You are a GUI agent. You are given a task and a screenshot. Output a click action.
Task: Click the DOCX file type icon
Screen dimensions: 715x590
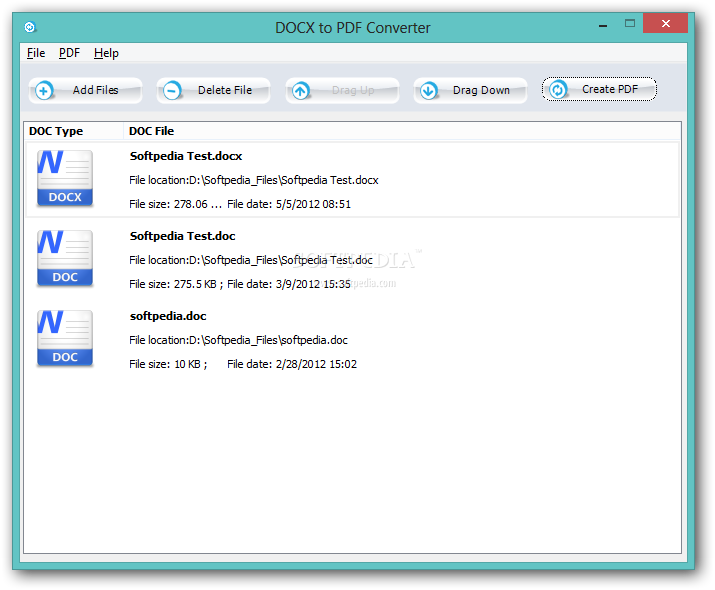(65, 178)
